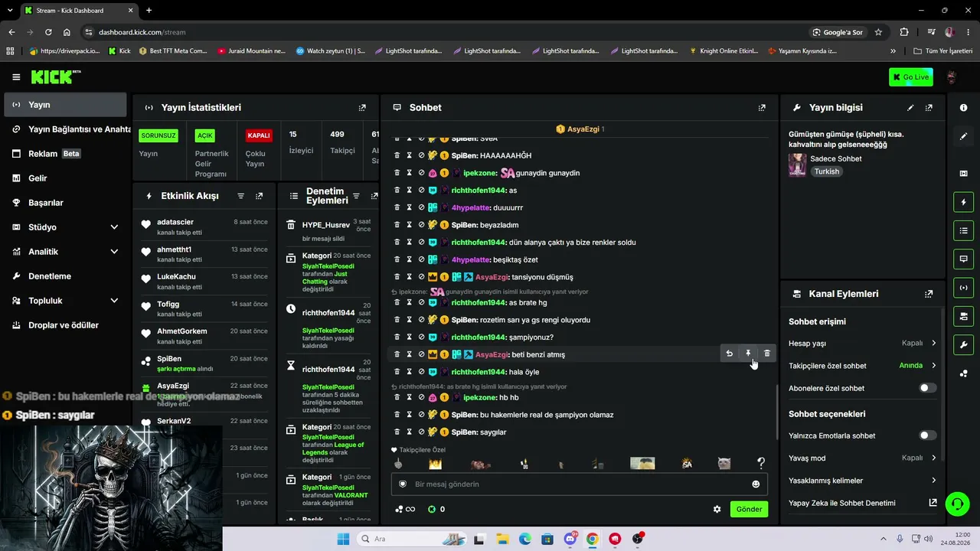Image resolution: width=980 pixels, height=551 pixels.
Task: Timeout the 'SpiBen: saygılar' author via the hourglass icon
Action: [409, 432]
